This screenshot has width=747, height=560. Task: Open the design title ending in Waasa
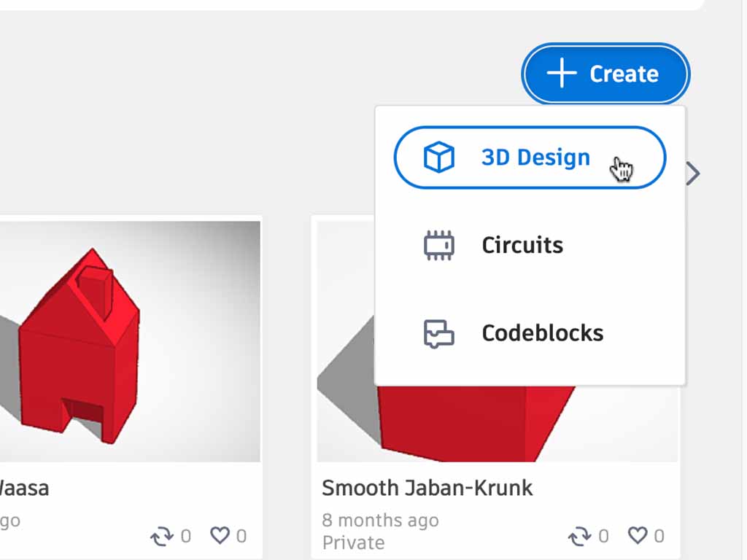click(x=25, y=488)
